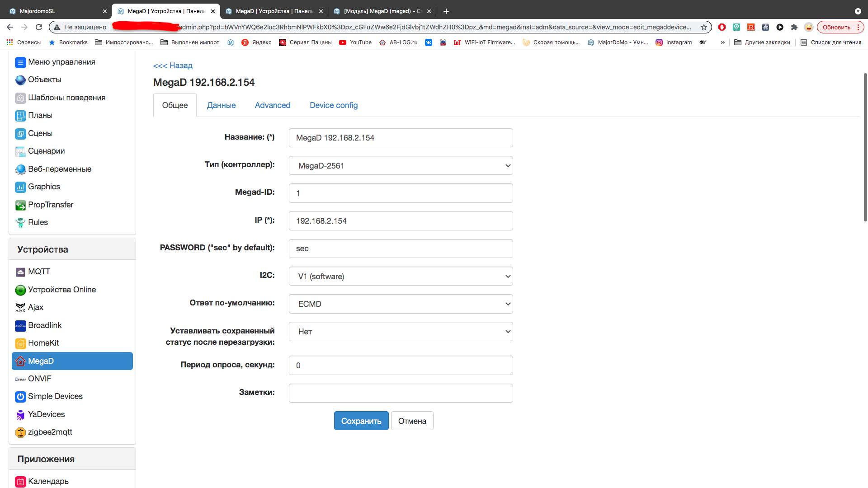This screenshot has width=868, height=488.
Task: Switch to the Advanced tab
Action: 272,105
